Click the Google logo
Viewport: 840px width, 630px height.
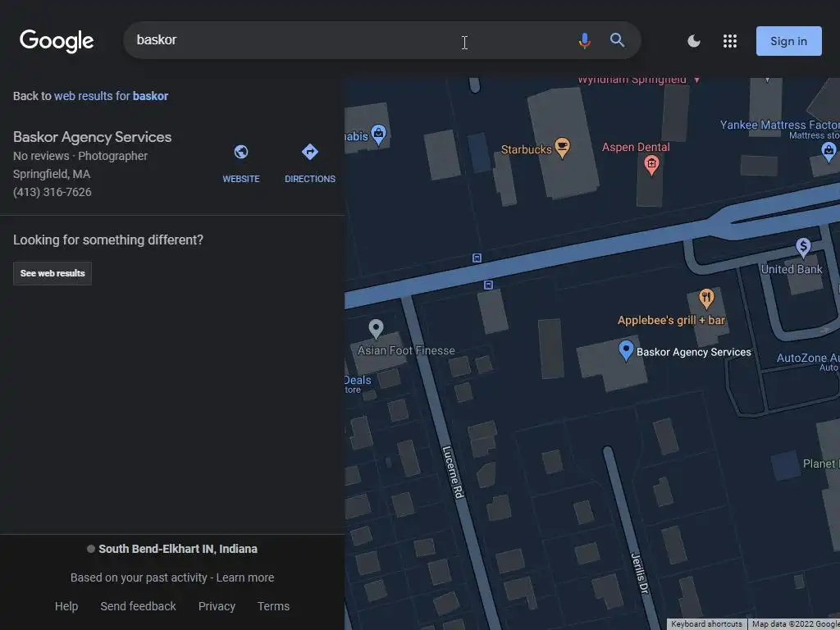pyautogui.click(x=57, y=41)
